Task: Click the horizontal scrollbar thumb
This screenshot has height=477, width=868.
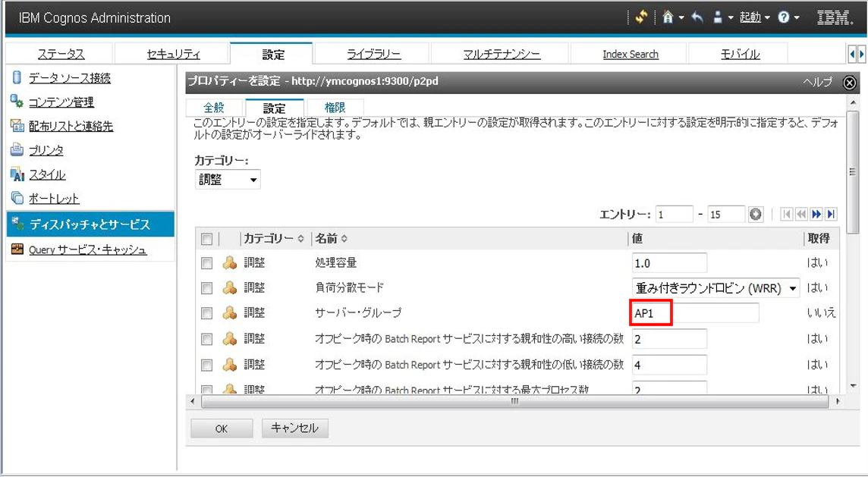Action: (x=515, y=401)
